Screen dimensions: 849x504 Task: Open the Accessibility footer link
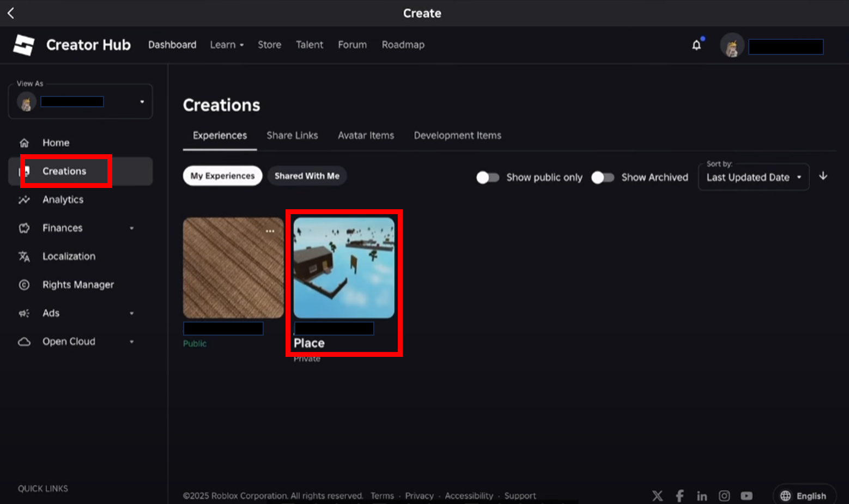pos(469,496)
